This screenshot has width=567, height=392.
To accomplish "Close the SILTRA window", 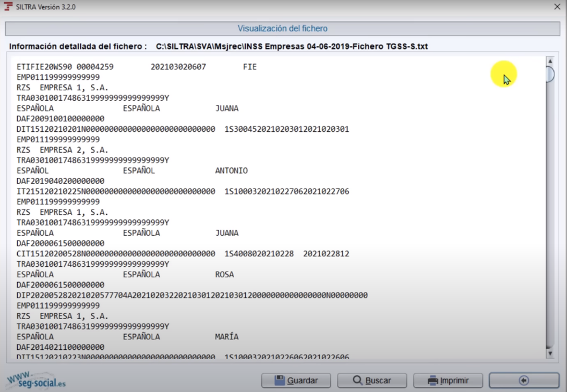I will pyautogui.click(x=557, y=7).
